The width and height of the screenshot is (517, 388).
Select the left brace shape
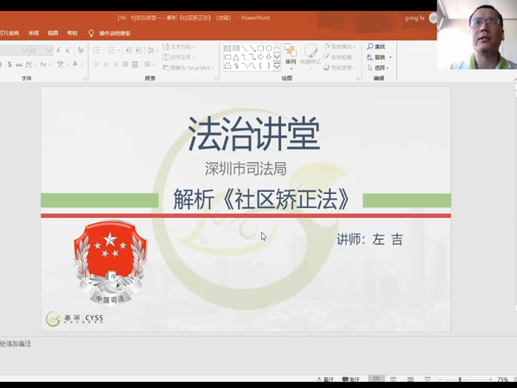[x=261, y=66]
